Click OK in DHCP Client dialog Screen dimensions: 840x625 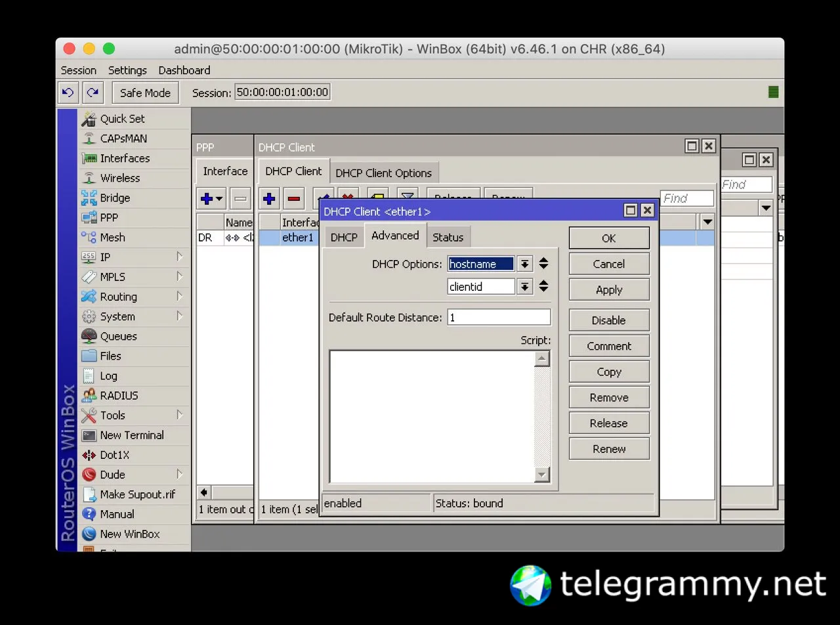click(x=609, y=238)
